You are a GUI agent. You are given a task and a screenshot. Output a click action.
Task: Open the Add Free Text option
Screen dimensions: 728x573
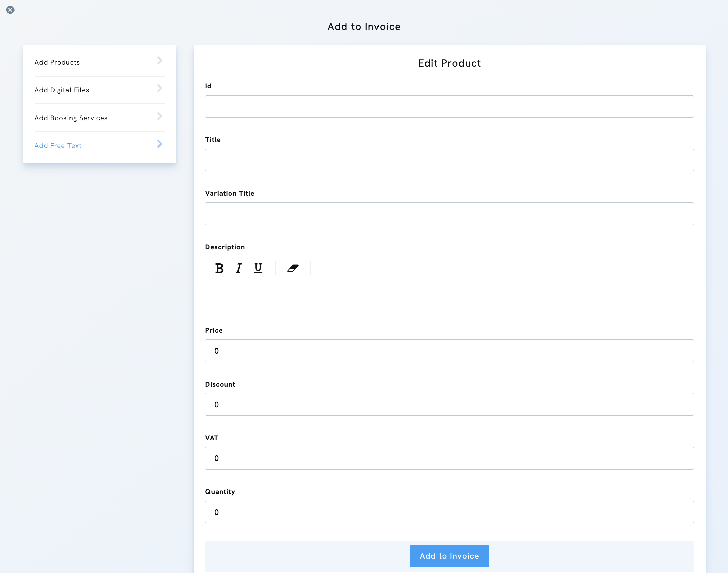click(x=58, y=145)
